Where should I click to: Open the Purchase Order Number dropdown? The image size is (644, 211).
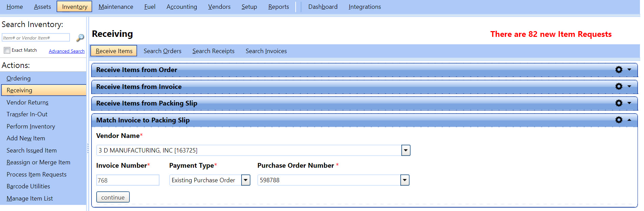(404, 180)
